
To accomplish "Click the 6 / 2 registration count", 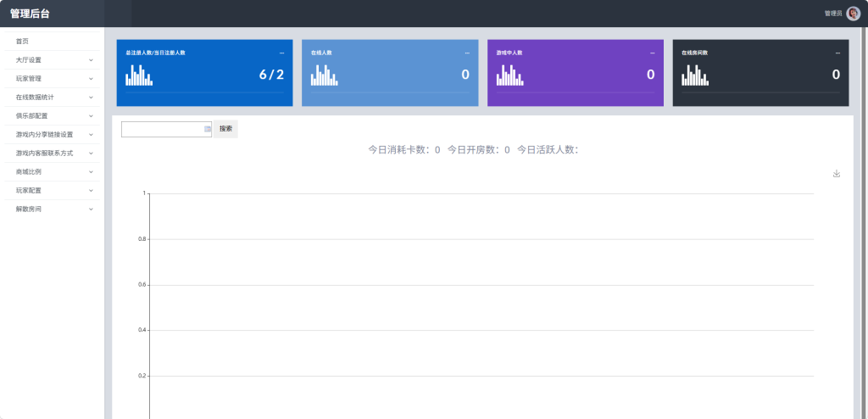I will (x=271, y=75).
